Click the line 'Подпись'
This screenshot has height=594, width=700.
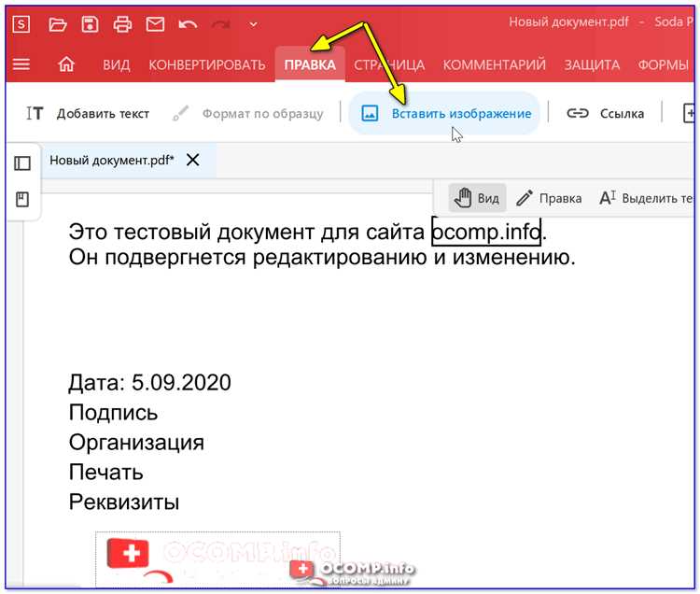[x=113, y=413]
